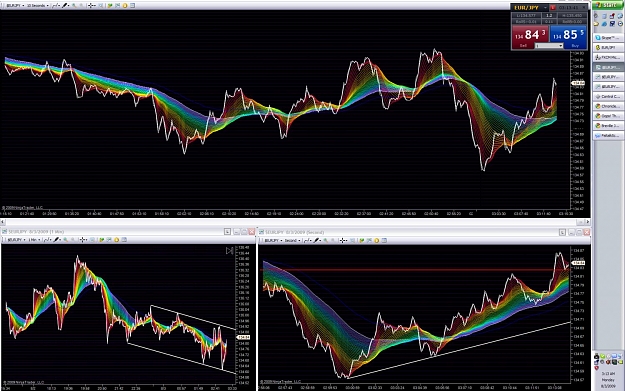Click the system tray clock showing 3:13 AM

coord(608,373)
